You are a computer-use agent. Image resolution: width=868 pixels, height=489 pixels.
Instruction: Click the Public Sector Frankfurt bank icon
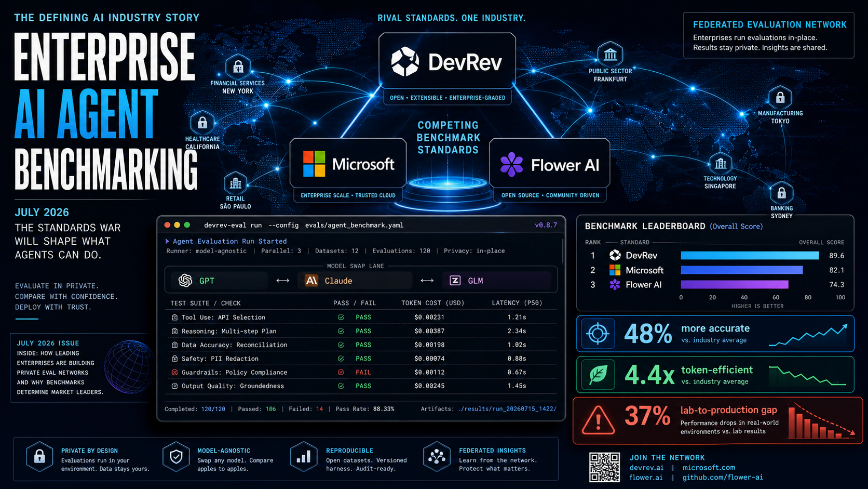pos(611,54)
